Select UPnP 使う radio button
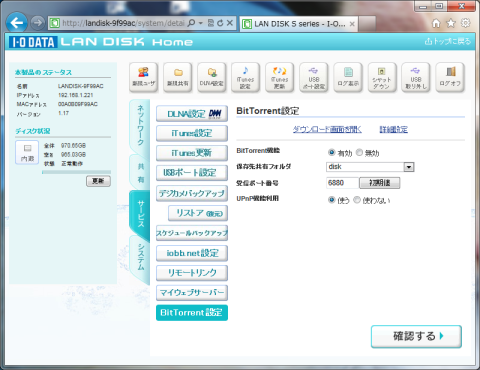480x370 pixels. tap(331, 200)
